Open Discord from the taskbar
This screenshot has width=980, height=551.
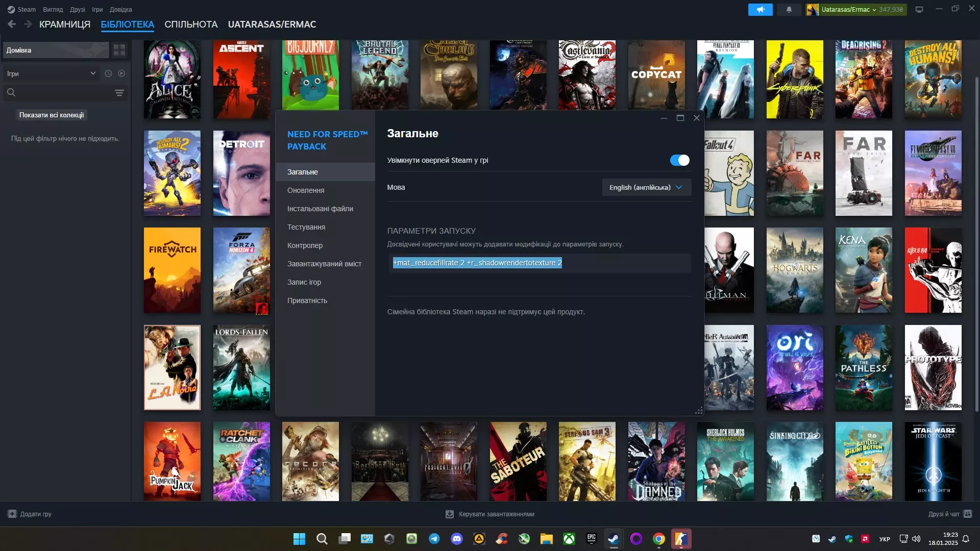(456, 539)
